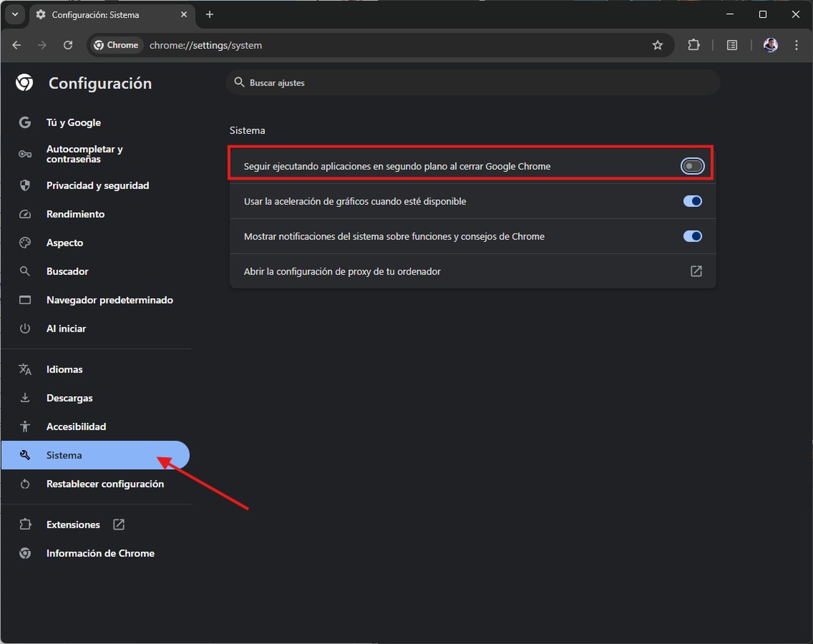
Task: Bookmark this page with the star icon
Action: click(658, 45)
